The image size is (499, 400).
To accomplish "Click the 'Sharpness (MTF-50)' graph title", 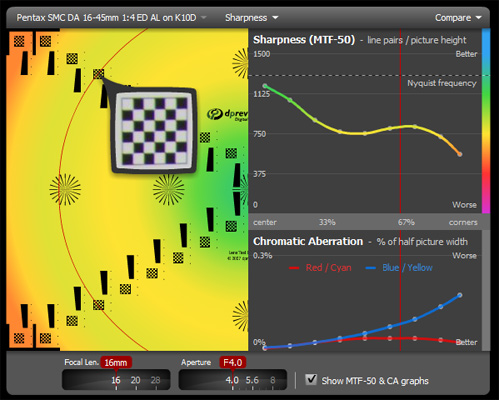I will click(304, 40).
